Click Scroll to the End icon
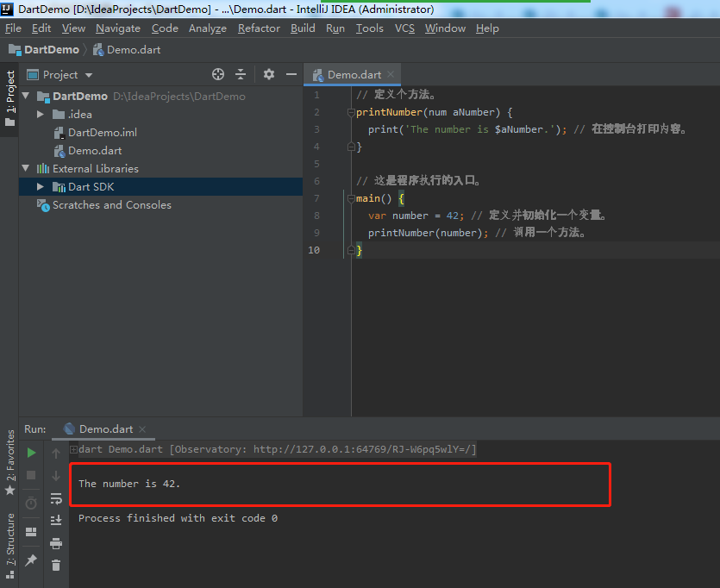The height and width of the screenshot is (588, 720). [x=56, y=520]
